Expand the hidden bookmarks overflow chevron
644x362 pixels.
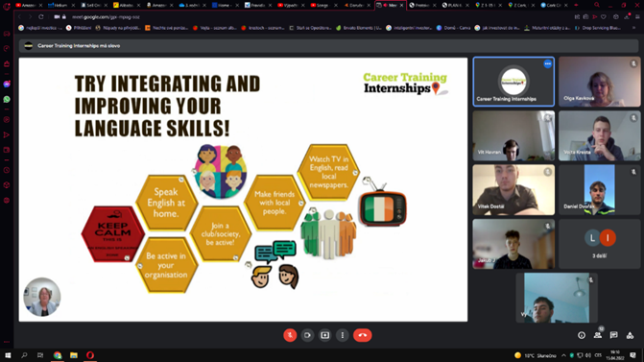click(x=633, y=28)
